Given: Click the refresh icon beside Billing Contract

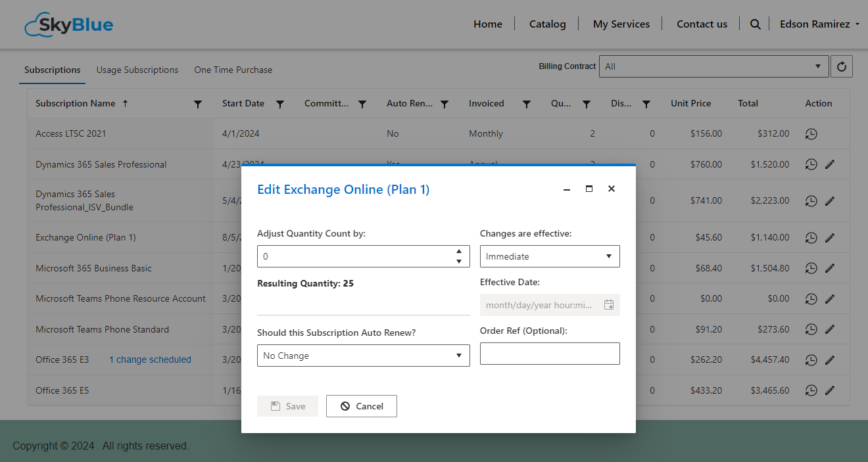Looking at the screenshot, I should 841,66.
